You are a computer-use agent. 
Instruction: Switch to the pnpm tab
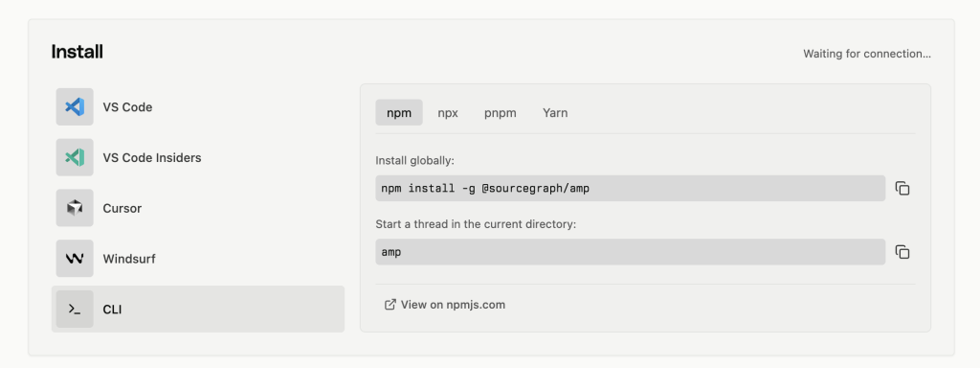click(x=500, y=113)
